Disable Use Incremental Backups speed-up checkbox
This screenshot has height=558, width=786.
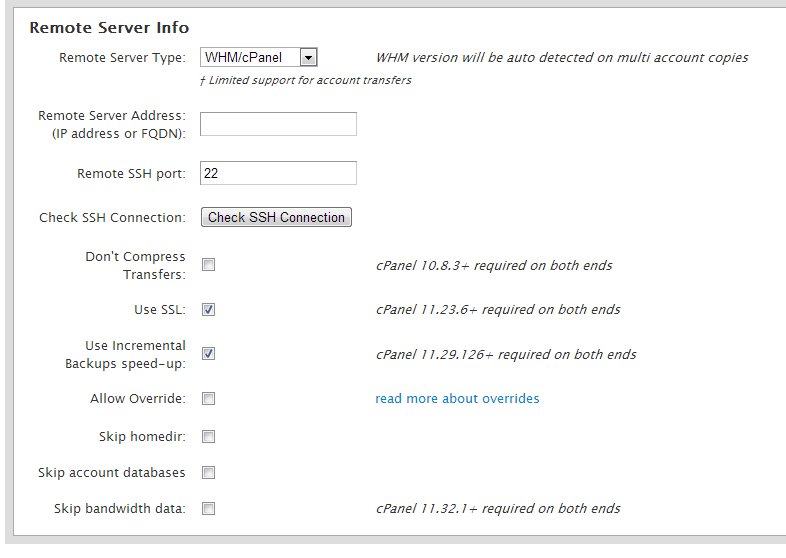[x=209, y=353]
